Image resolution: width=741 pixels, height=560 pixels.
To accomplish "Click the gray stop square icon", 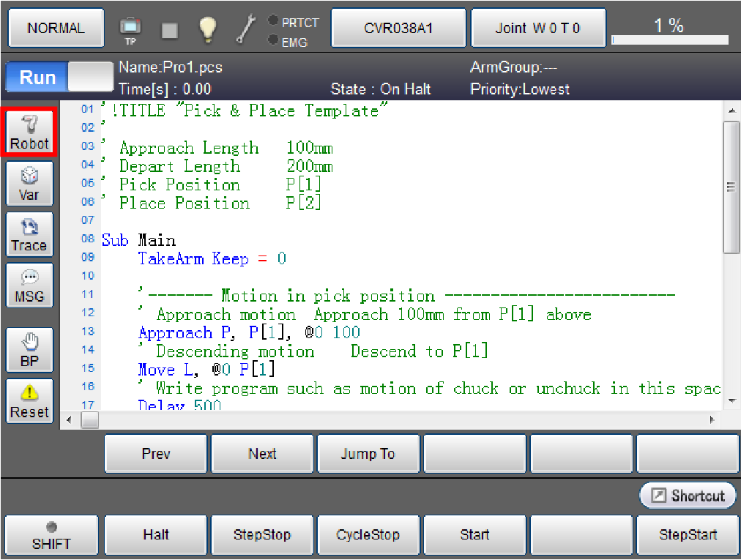I will [x=170, y=29].
